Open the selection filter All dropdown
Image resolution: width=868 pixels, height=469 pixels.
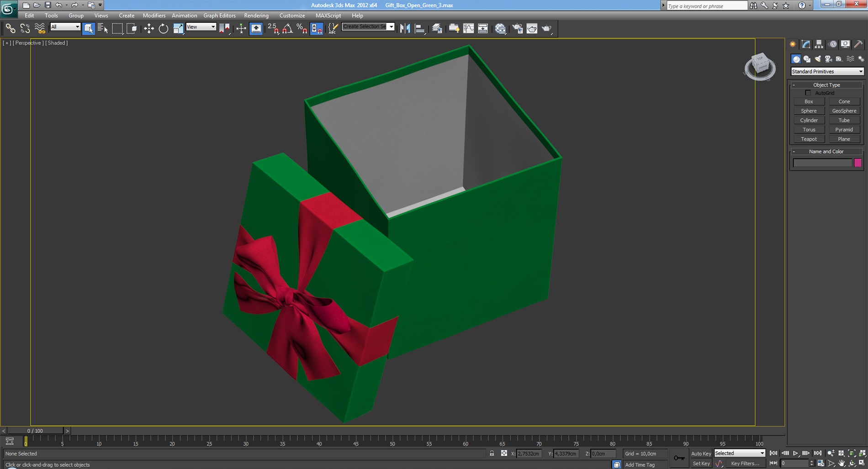point(65,27)
